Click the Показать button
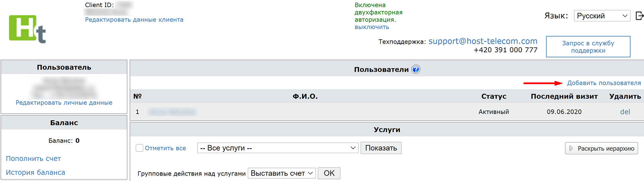This screenshot has width=644, height=181. coord(381,148)
